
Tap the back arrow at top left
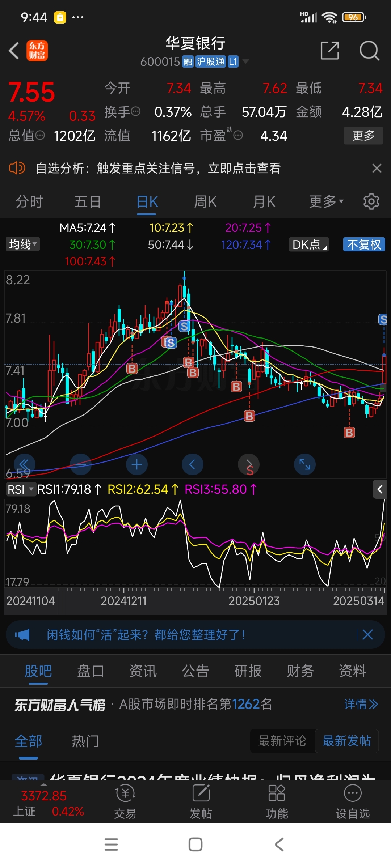[14, 51]
